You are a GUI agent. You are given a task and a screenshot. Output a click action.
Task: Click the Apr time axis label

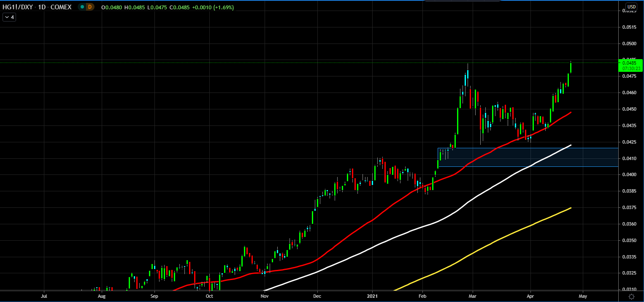(530, 297)
